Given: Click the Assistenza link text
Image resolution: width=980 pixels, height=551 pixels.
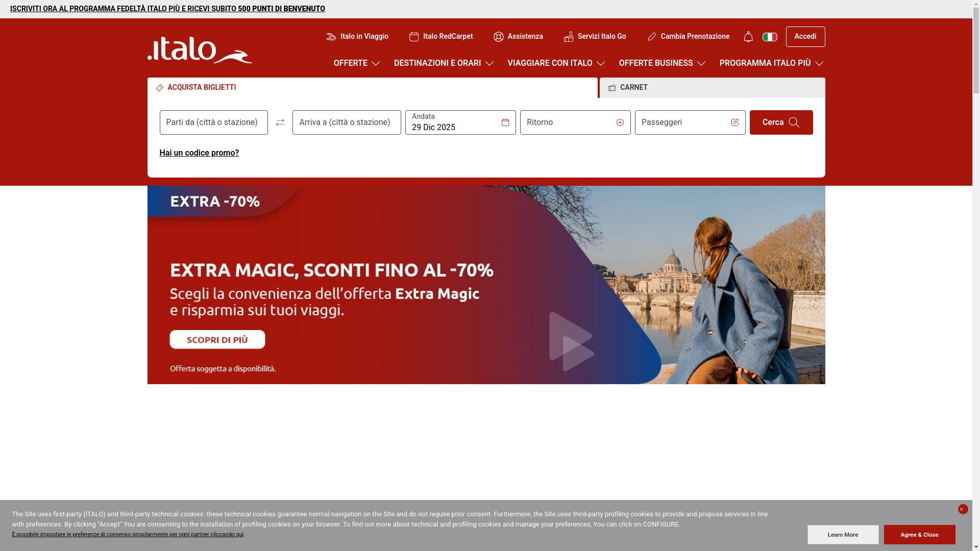Looking at the screenshot, I should (525, 37).
